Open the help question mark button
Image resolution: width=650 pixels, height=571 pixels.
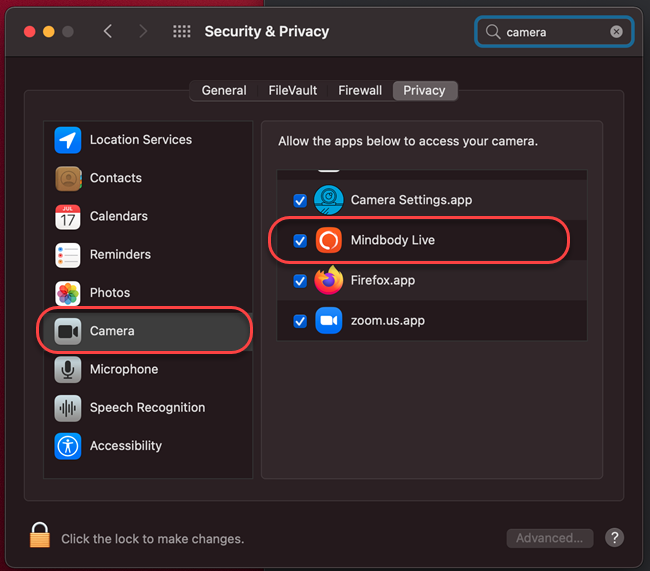point(615,538)
